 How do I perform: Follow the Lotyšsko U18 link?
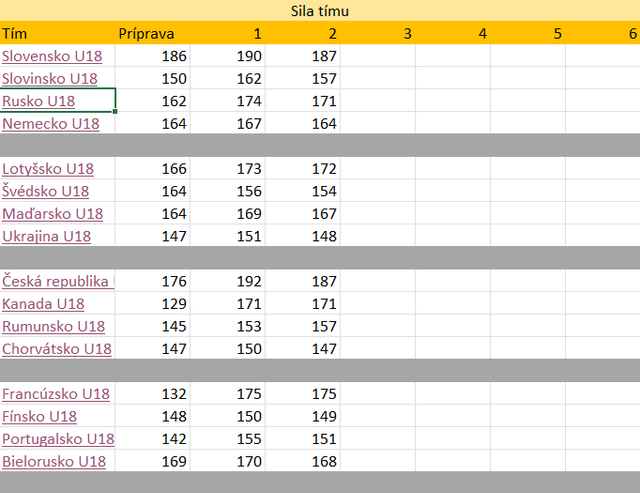48,169
